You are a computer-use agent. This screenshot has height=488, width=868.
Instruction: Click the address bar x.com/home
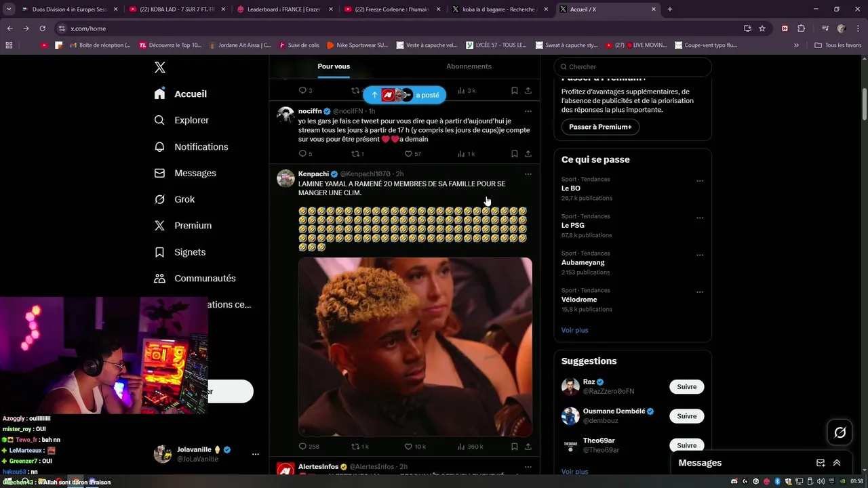(x=88, y=28)
